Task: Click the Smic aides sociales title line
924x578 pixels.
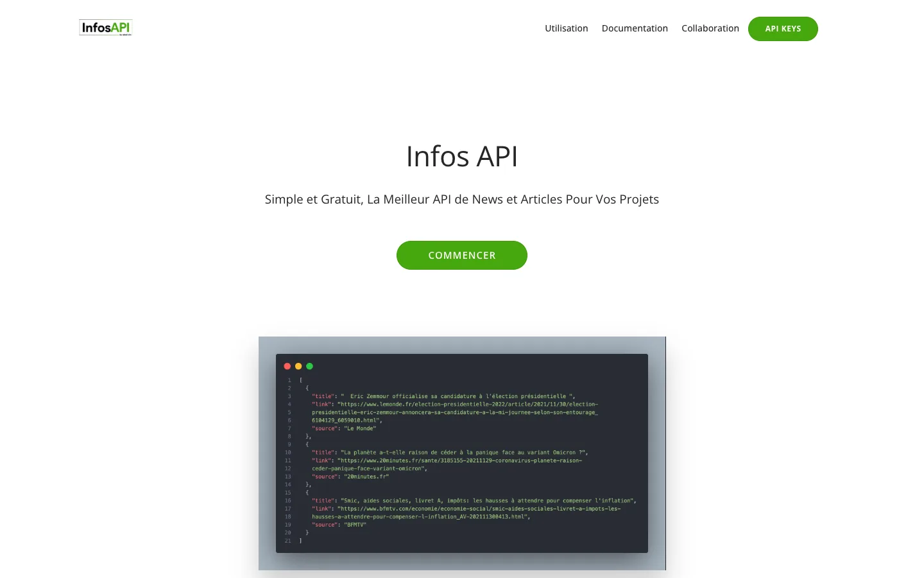Action: tap(474, 500)
